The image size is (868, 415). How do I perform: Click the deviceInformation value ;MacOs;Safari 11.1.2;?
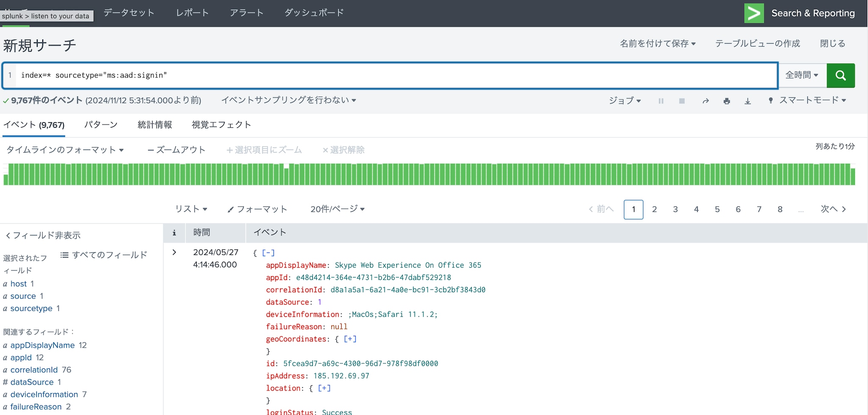coord(393,314)
